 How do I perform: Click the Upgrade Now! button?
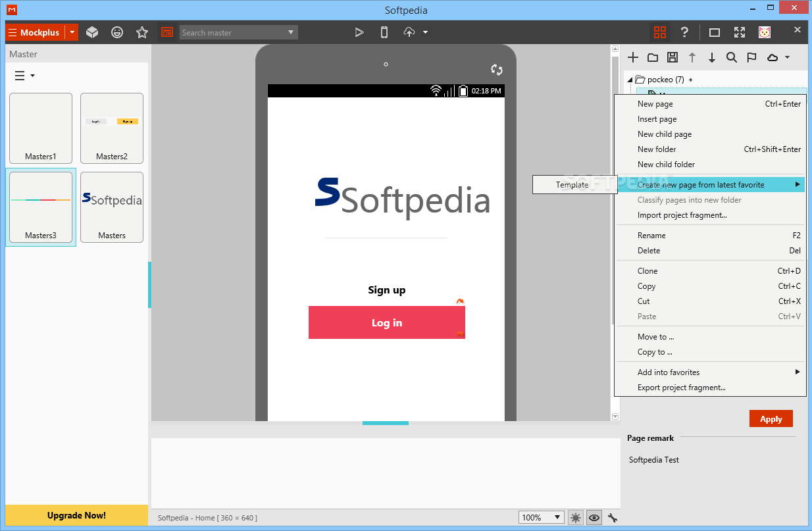coord(76,515)
